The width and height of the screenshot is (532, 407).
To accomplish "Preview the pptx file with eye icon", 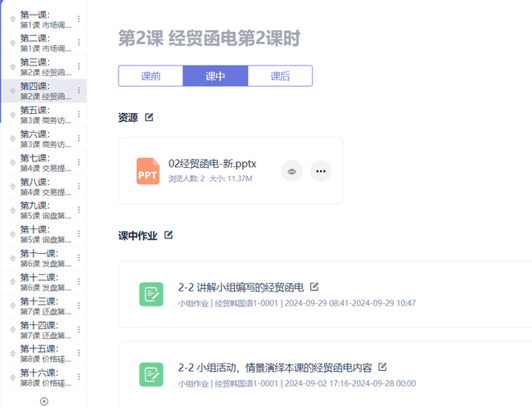I will [x=292, y=171].
